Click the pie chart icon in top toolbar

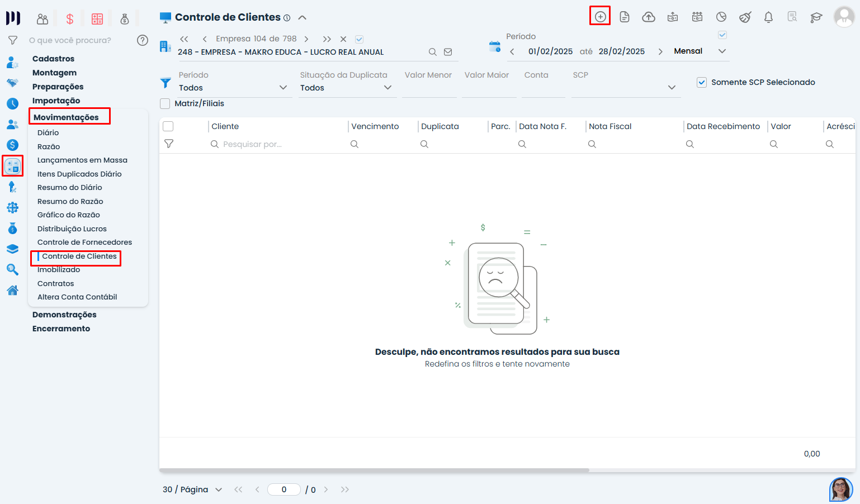pyautogui.click(x=721, y=17)
